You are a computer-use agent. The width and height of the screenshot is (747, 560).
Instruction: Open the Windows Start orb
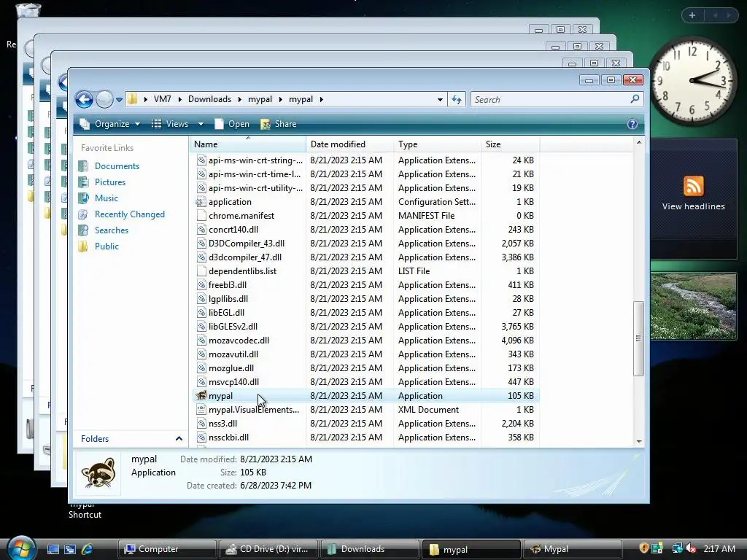[x=20, y=548]
